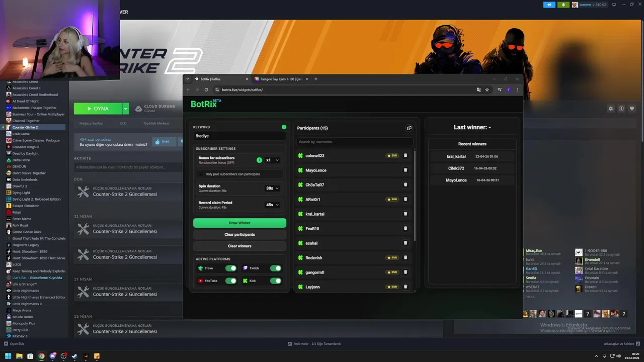Click the keyword field containing !hediye
The image size is (644, 362).
(239, 136)
